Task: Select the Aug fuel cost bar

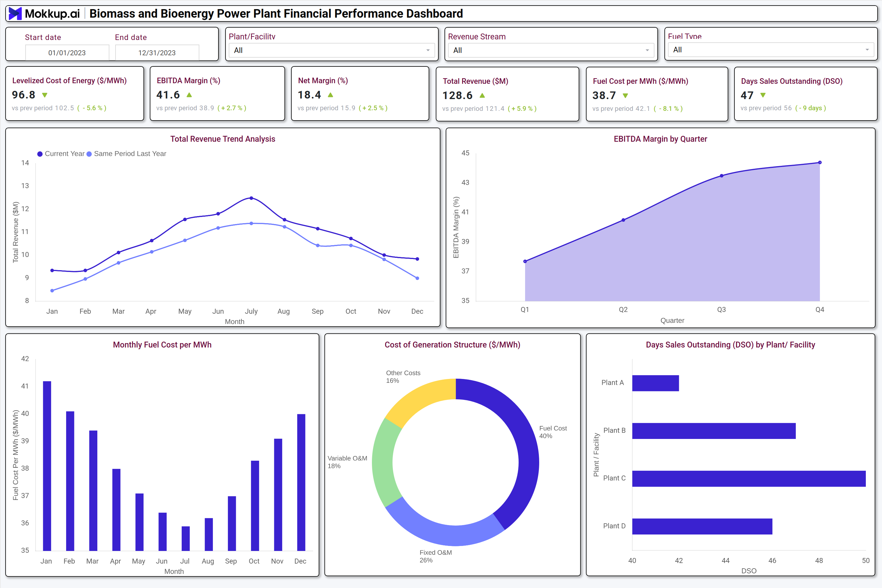Action: point(209,534)
